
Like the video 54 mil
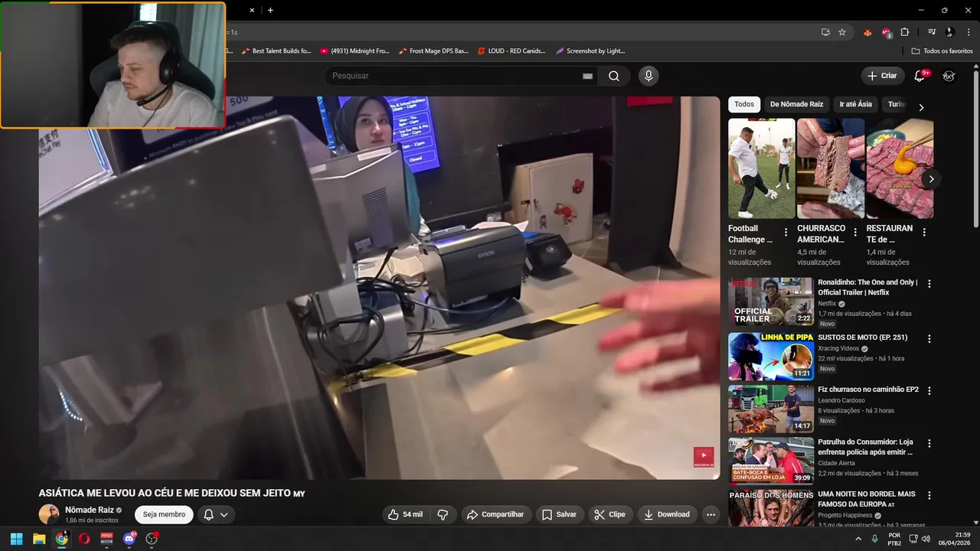pos(406,514)
